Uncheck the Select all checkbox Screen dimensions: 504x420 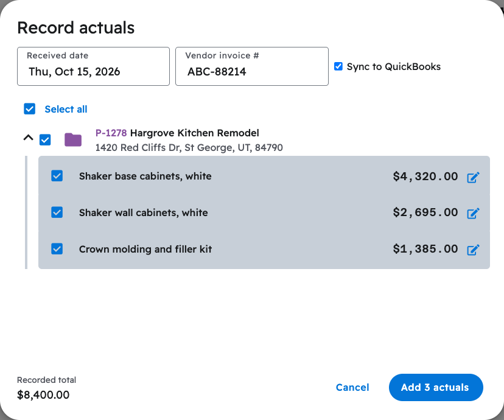30,109
